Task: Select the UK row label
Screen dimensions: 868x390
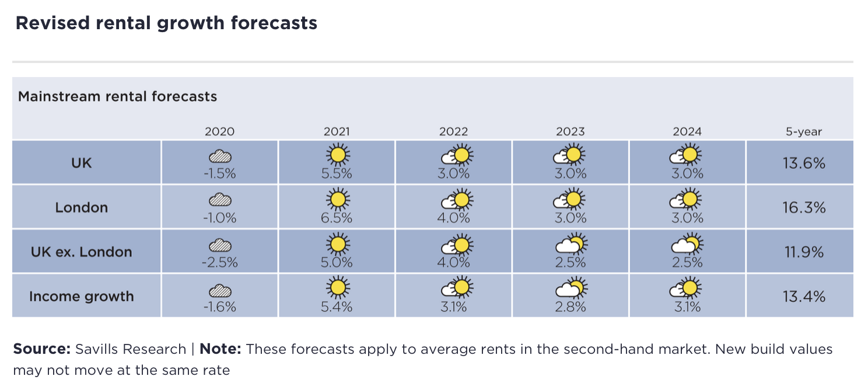Action: pos(82,163)
